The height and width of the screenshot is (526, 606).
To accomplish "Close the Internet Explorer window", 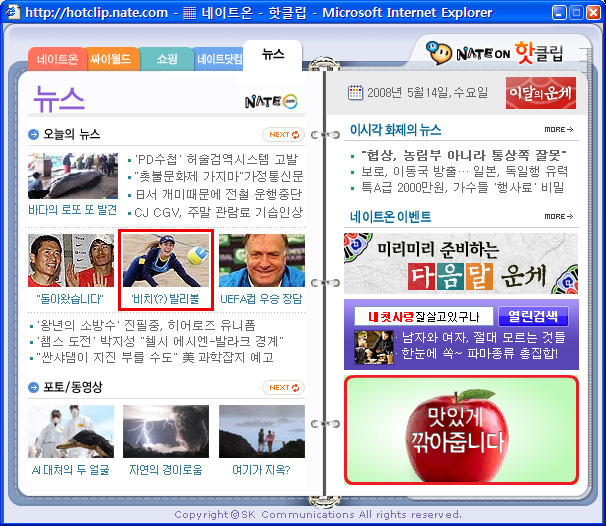I will pyautogui.click(x=593, y=13).
